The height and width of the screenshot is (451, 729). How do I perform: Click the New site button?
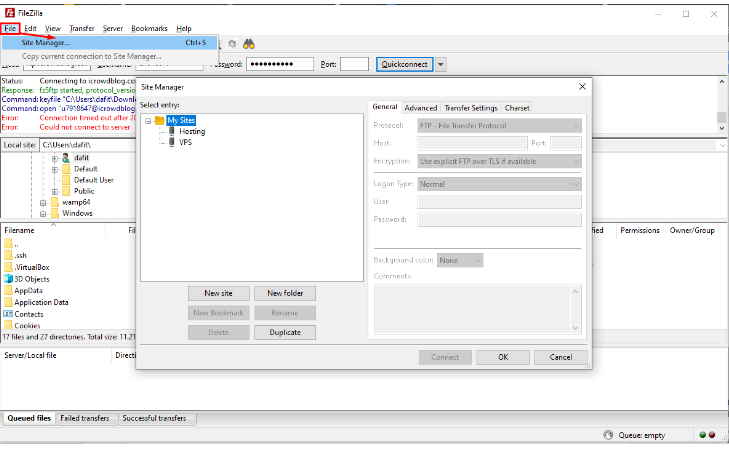(x=219, y=293)
